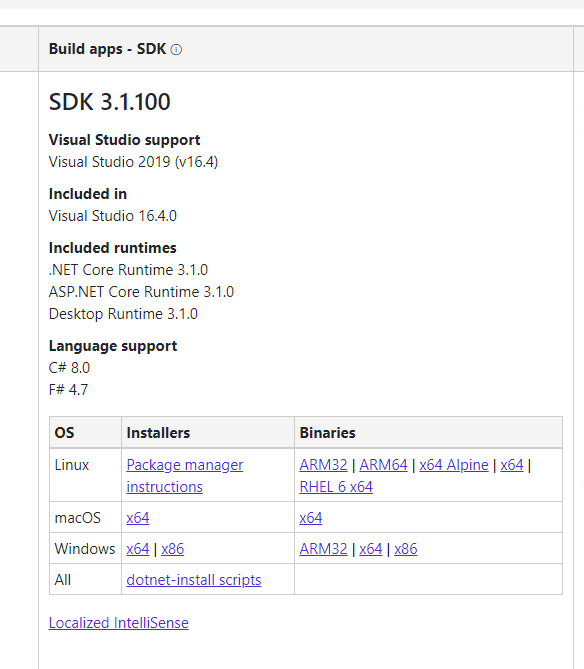Viewport: 584px width, 669px height.
Task: Click the Included runtimes heading
Action: (113, 248)
